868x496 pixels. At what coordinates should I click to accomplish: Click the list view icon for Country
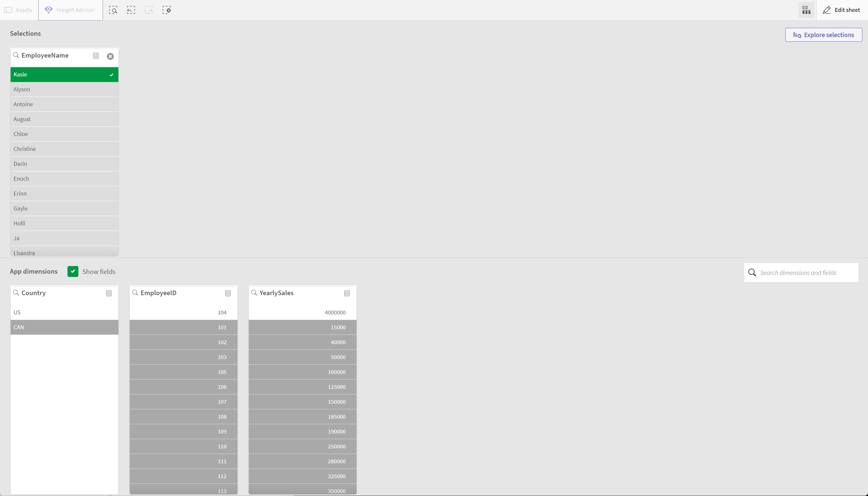tap(109, 293)
